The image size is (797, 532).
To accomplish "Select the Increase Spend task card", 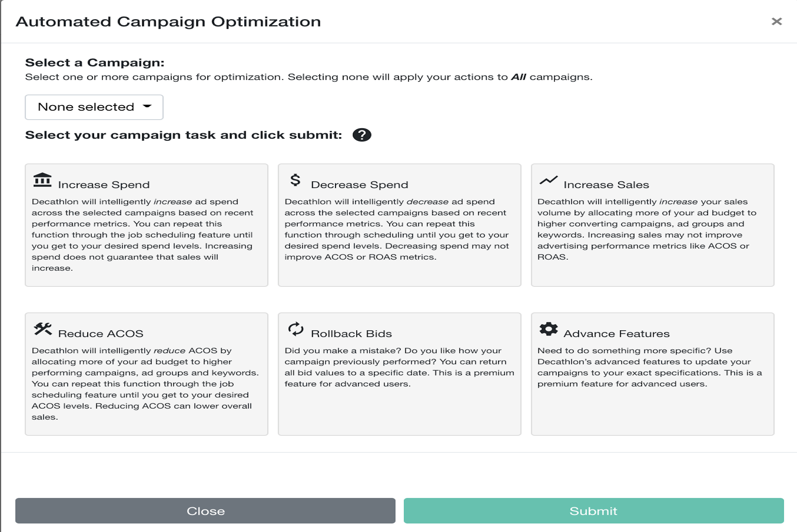I will coord(146,225).
